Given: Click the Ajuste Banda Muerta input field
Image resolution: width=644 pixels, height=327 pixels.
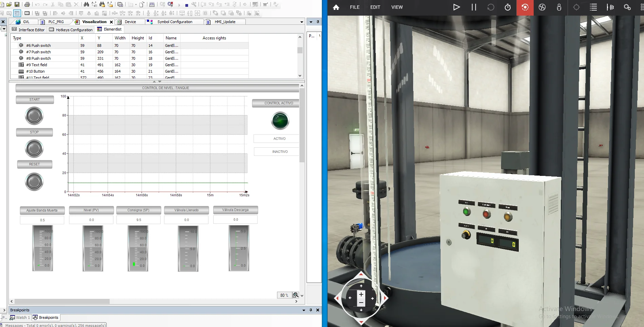Looking at the screenshot, I should pos(42,220).
